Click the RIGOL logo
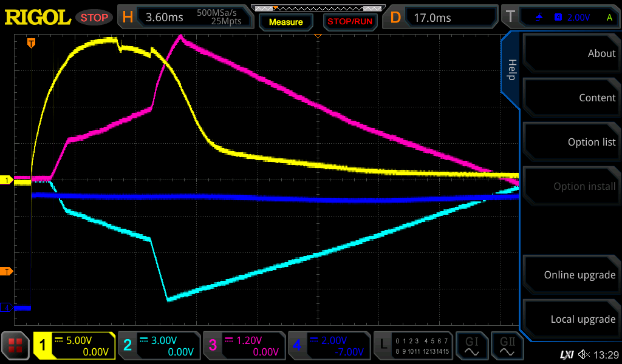Screen dimensions: 622x364 [x=38, y=18]
